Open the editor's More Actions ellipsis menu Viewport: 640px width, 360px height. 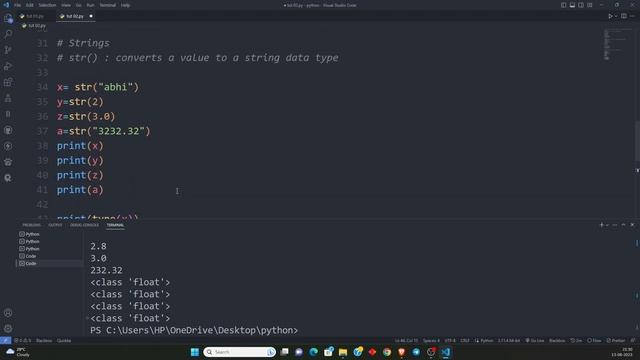click(632, 16)
